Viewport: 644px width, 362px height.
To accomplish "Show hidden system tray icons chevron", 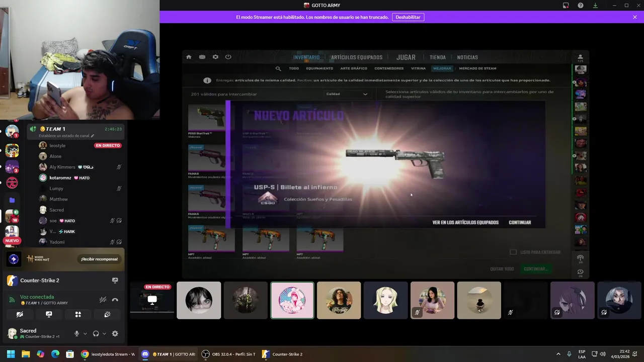I will (558, 354).
